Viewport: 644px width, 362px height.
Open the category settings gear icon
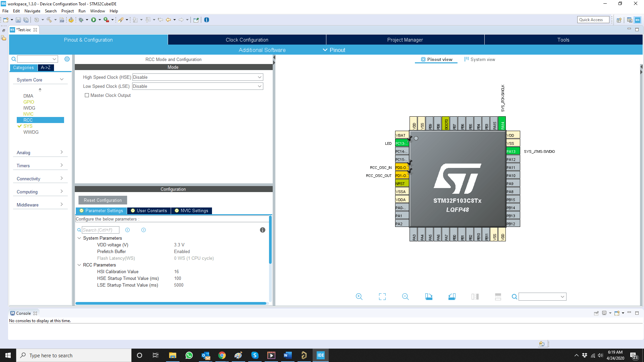67,59
